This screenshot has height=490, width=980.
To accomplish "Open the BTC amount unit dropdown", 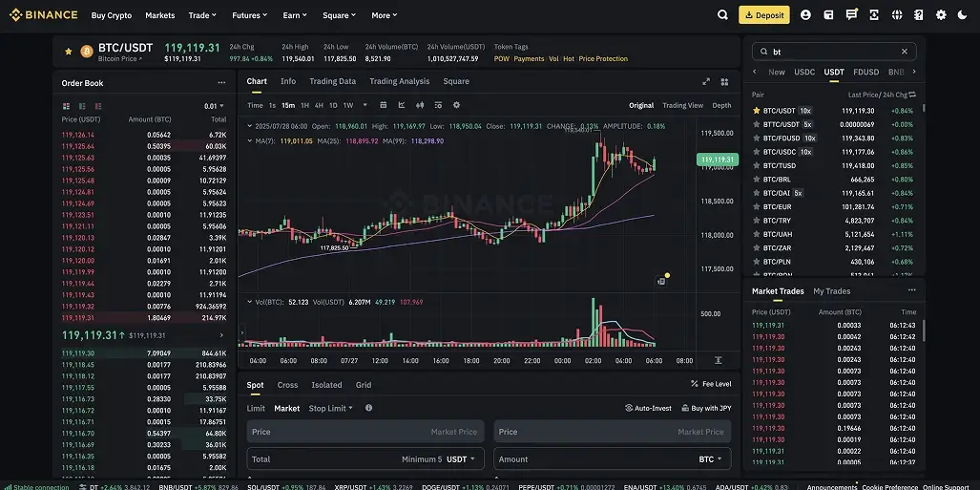I will (710, 458).
